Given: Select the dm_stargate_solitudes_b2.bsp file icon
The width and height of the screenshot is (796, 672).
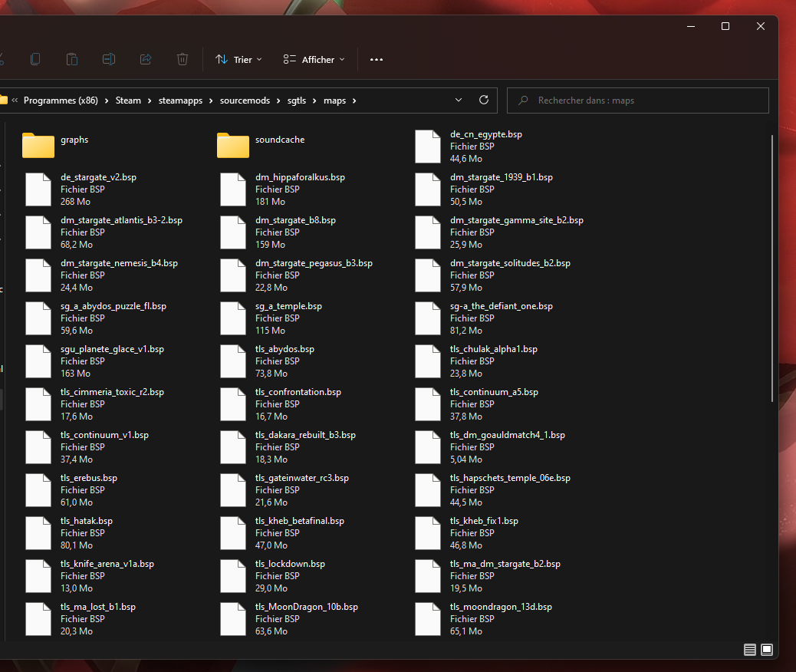Looking at the screenshot, I should click(x=427, y=275).
